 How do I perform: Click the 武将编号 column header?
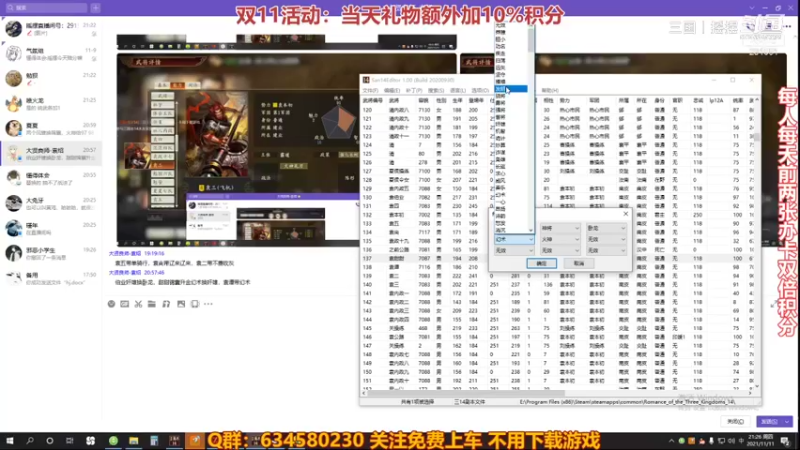pos(372,101)
